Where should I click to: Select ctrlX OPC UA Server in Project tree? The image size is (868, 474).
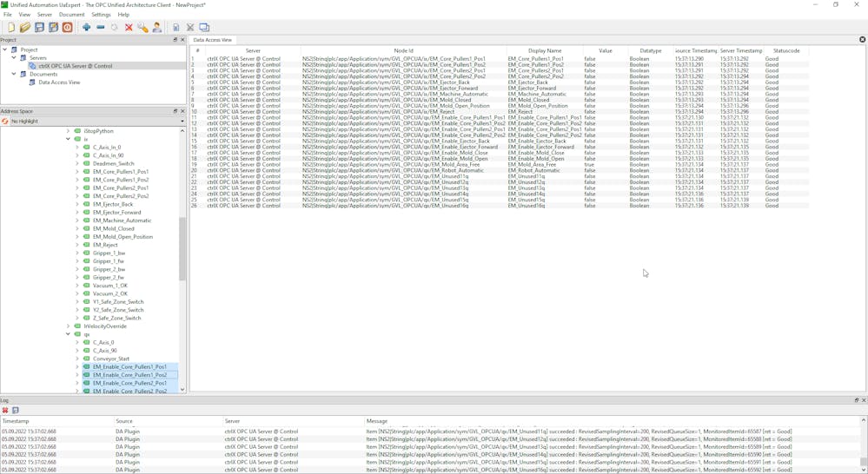click(75, 66)
